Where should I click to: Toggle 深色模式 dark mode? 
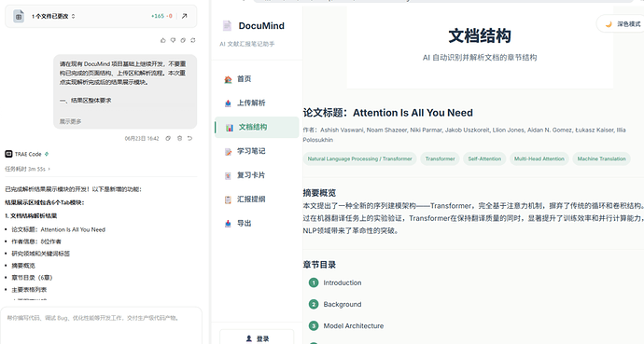coord(621,24)
